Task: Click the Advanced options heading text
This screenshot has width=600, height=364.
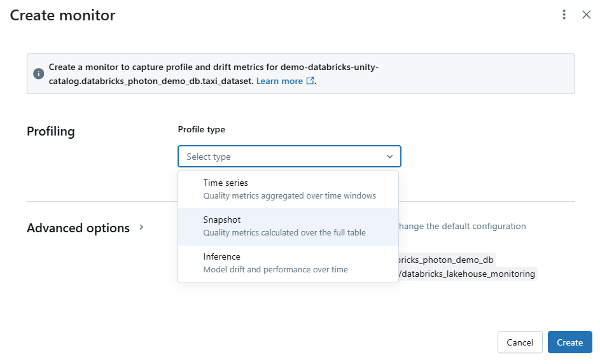Action: tap(78, 228)
